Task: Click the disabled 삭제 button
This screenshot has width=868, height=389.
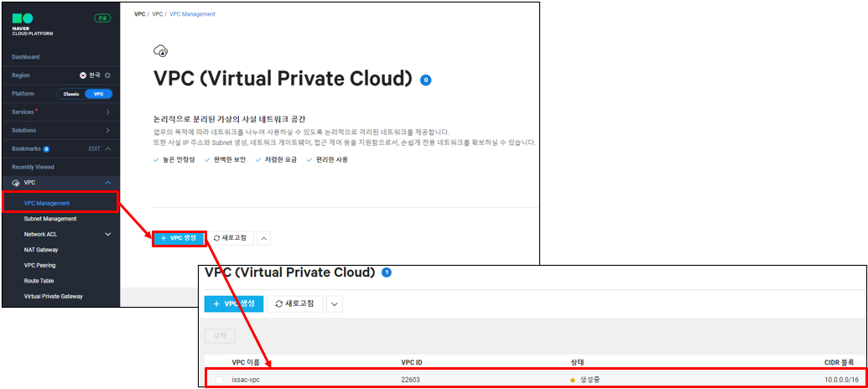Action: point(220,336)
